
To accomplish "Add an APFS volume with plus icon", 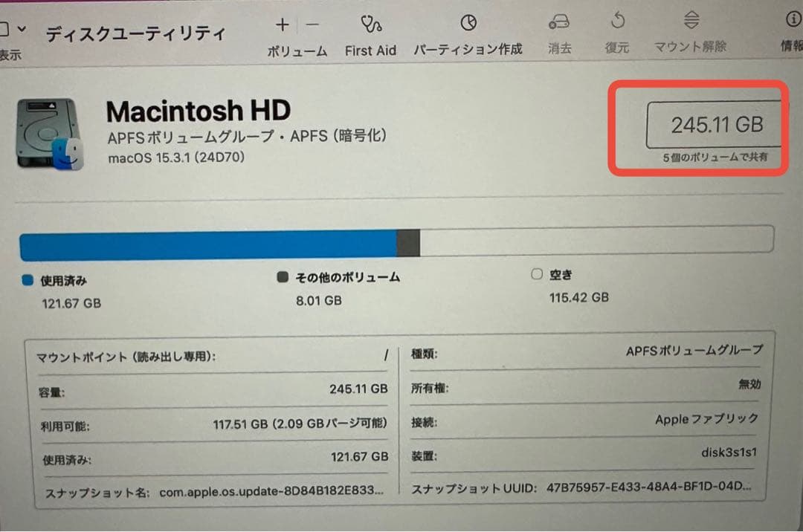I will (283, 25).
